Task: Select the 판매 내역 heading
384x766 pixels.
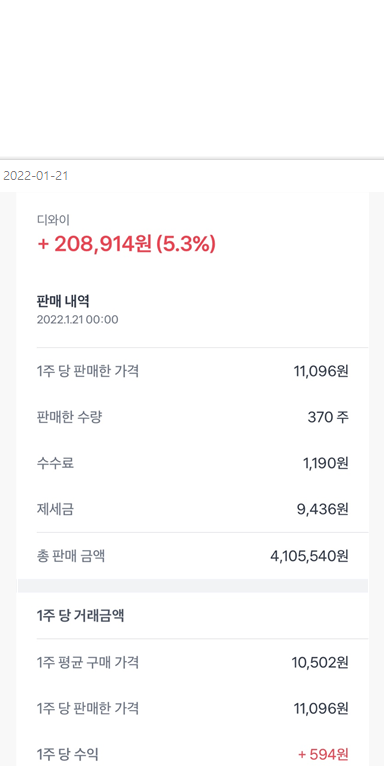Action: click(63, 301)
